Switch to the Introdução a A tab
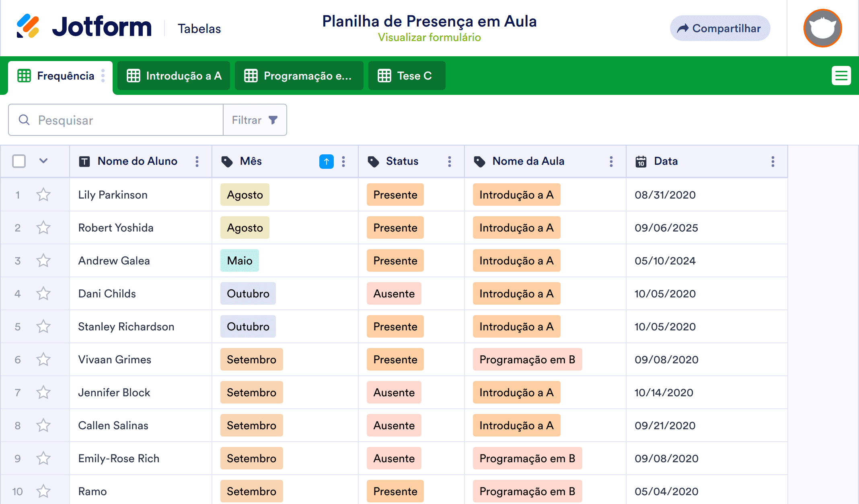 [x=173, y=76]
